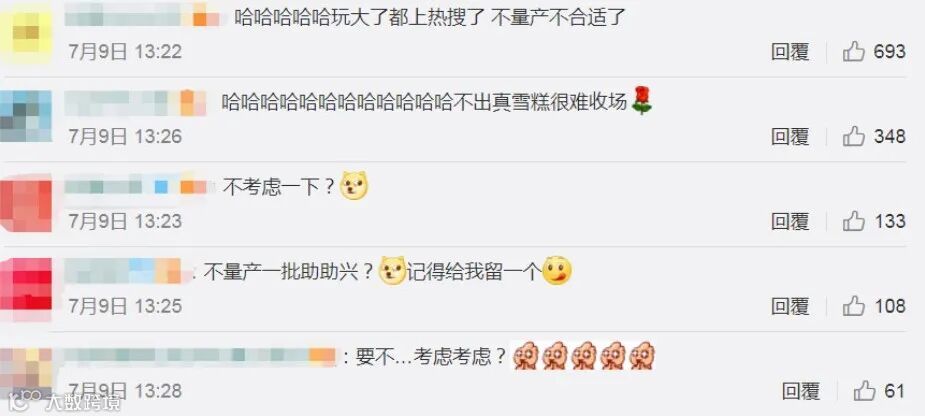
Task: Click thumbs-up on the 348-like comment
Action: pyautogui.click(x=853, y=136)
